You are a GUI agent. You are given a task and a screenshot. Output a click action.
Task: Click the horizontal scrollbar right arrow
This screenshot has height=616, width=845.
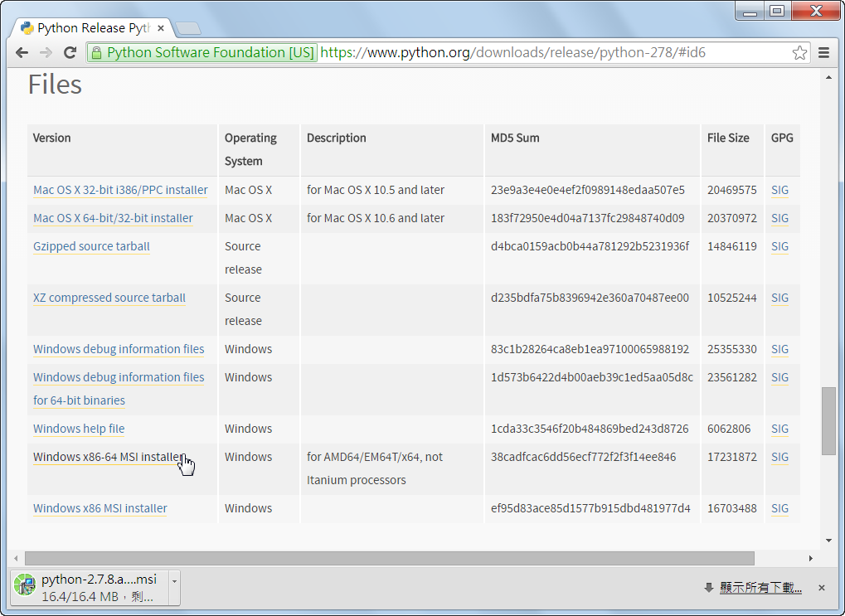[x=810, y=558]
